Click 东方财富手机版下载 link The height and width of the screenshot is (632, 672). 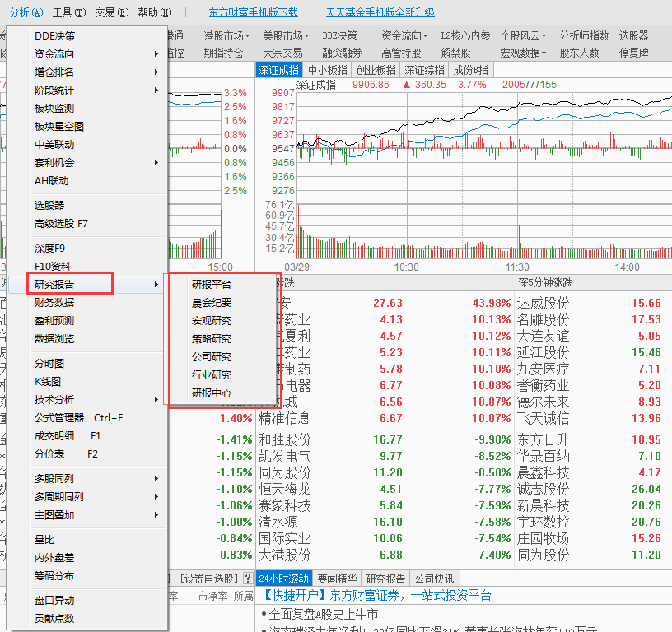point(254,12)
